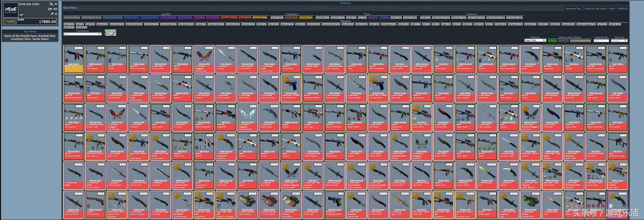Click the key count icon showing 35
Image resolution: width=644 pixels, height=220 pixels.
click(52, 14)
